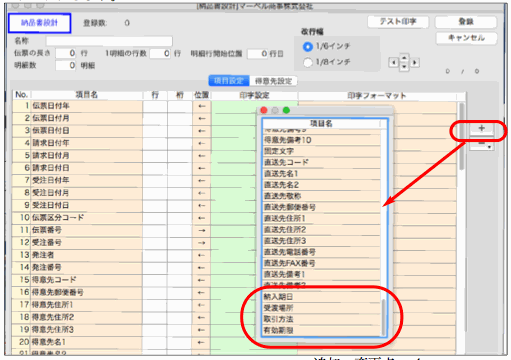Click the 桁 cell of 伝票日付月 row
Viewport: 511px width, 360px height.
(x=180, y=119)
